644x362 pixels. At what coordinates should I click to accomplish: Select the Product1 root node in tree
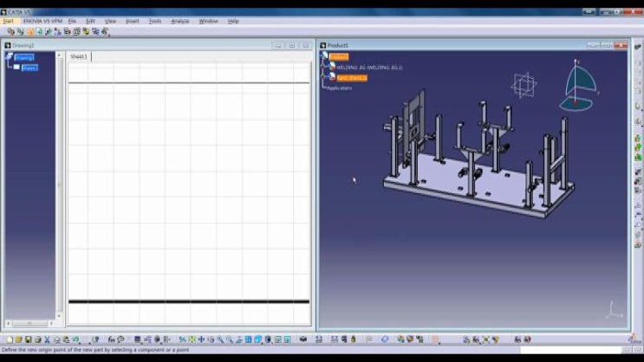(x=338, y=57)
